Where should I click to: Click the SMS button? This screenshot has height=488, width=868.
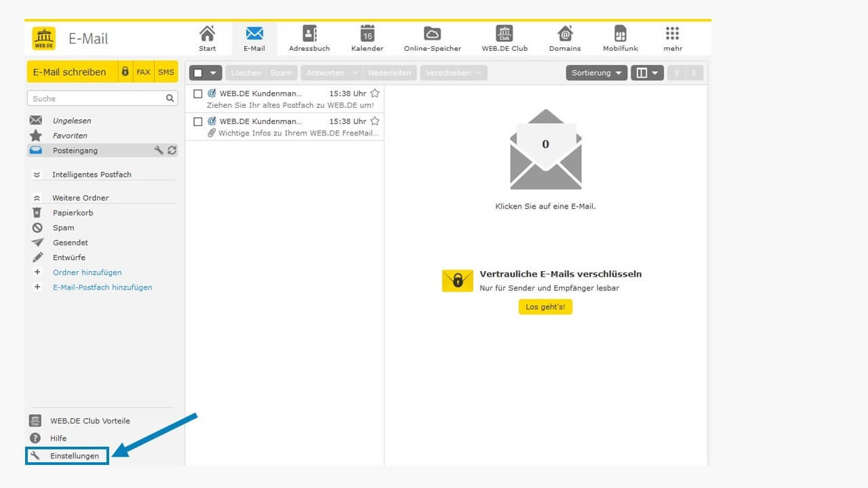coord(166,71)
